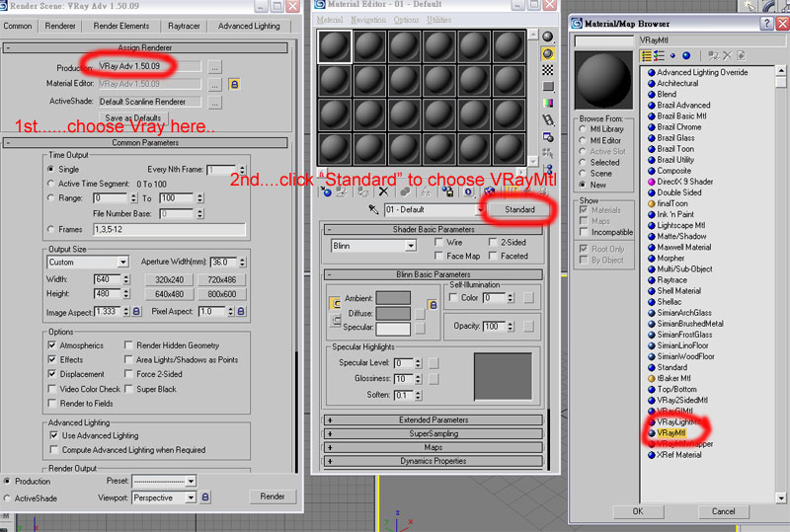The image size is (790, 532).
Task: Click Cancel in Material/Map Browser
Action: (x=723, y=511)
